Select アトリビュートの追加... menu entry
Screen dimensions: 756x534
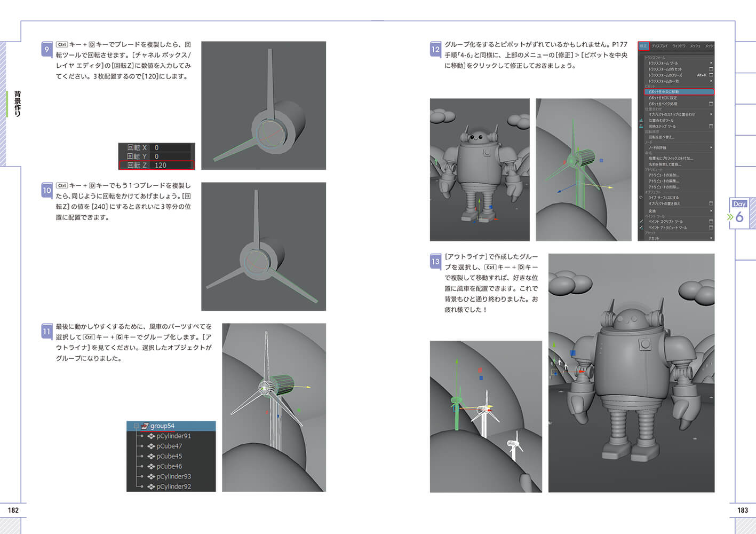663,175
